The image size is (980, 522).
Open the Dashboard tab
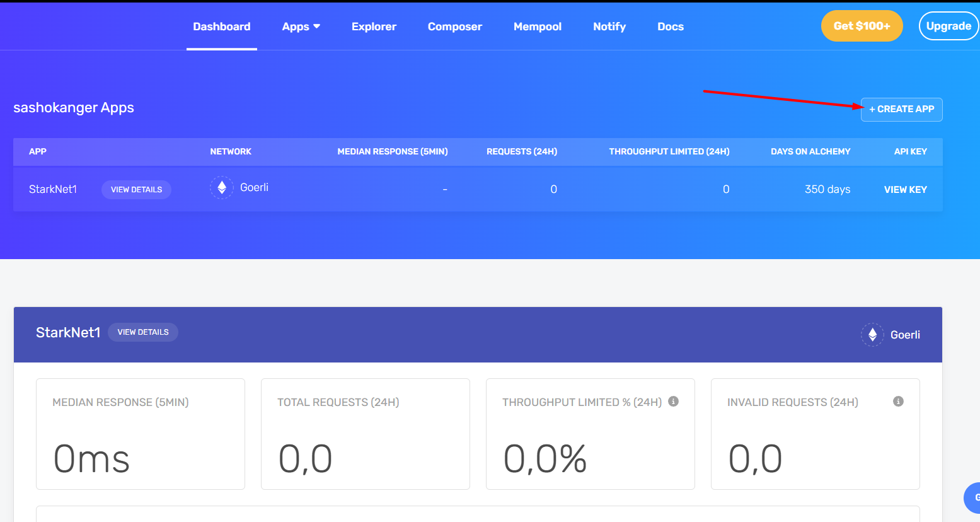(x=222, y=26)
